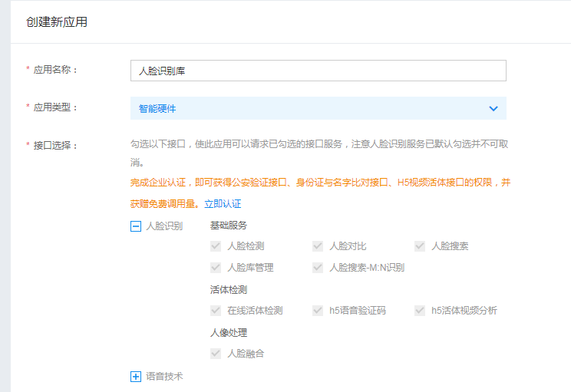Click the 基础服务 group heading
The image size is (571, 392).
[x=228, y=226]
